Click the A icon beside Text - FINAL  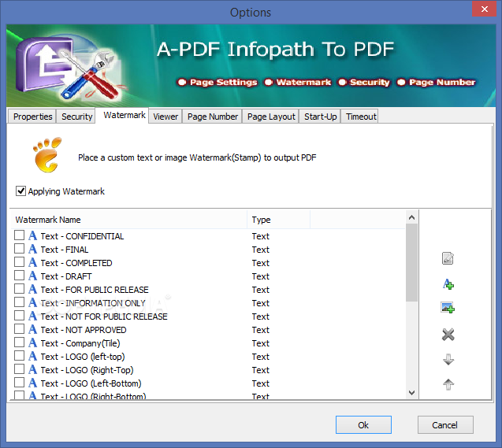pyautogui.click(x=32, y=249)
